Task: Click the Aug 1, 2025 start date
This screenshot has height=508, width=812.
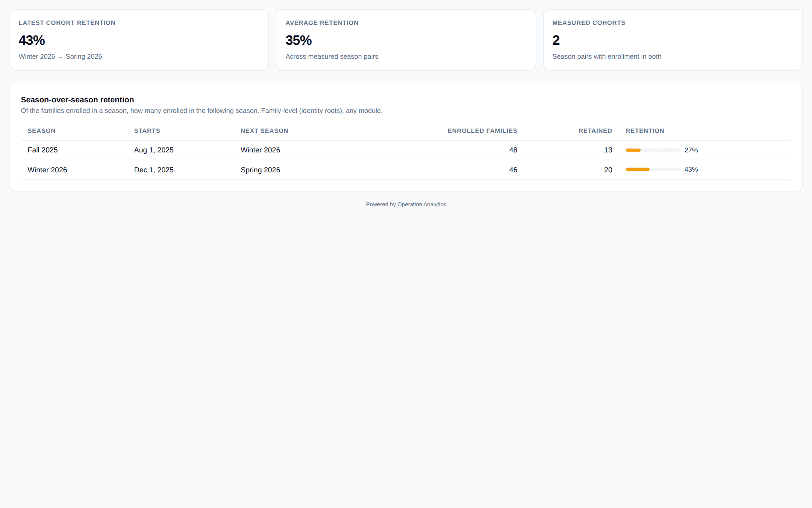Action: (154, 150)
